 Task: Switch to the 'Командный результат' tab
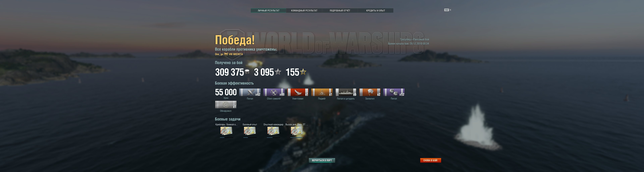point(304,11)
